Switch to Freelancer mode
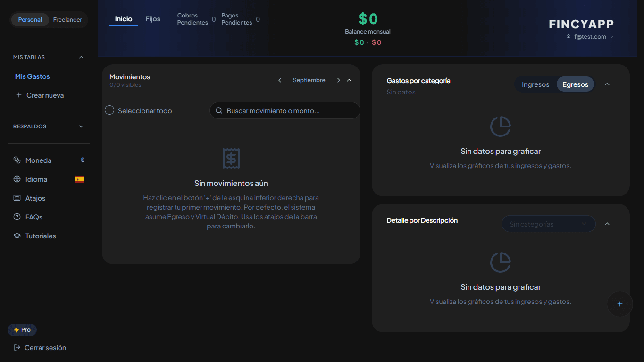 pos(67,20)
